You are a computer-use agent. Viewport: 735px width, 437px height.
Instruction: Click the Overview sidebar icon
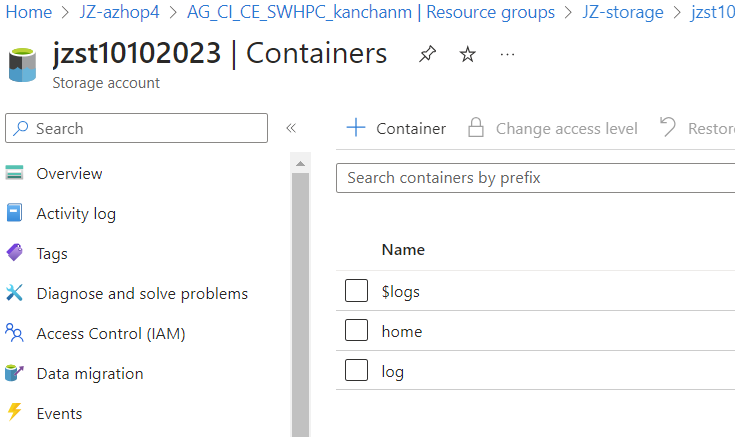15,173
